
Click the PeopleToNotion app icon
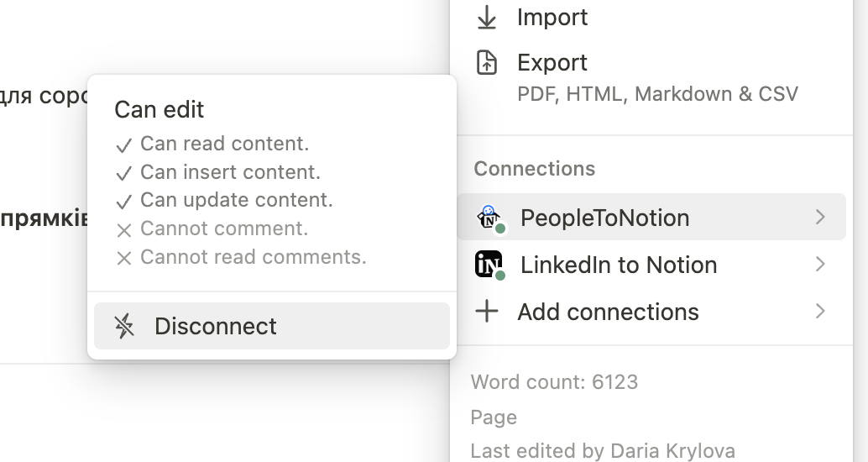tap(489, 218)
